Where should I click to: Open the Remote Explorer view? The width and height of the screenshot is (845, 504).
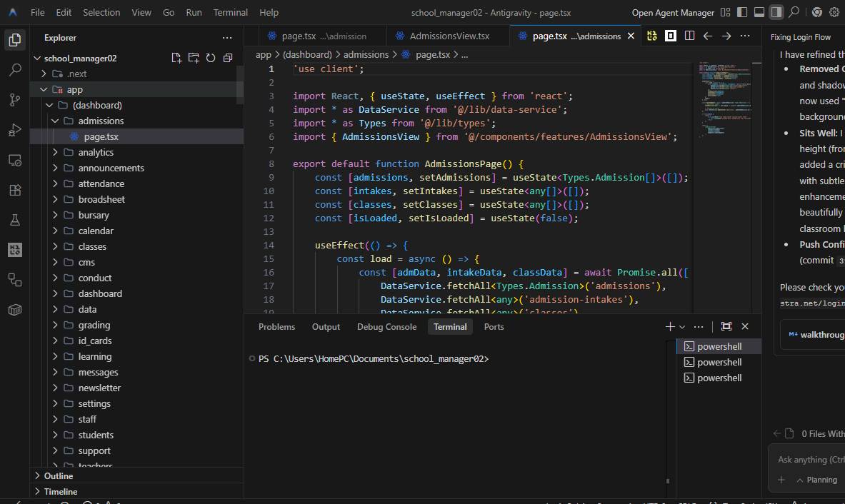click(15, 160)
